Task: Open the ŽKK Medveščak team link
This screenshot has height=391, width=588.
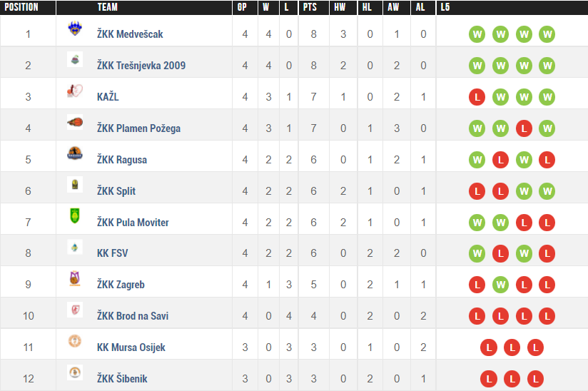Action: tap(131, 34)
